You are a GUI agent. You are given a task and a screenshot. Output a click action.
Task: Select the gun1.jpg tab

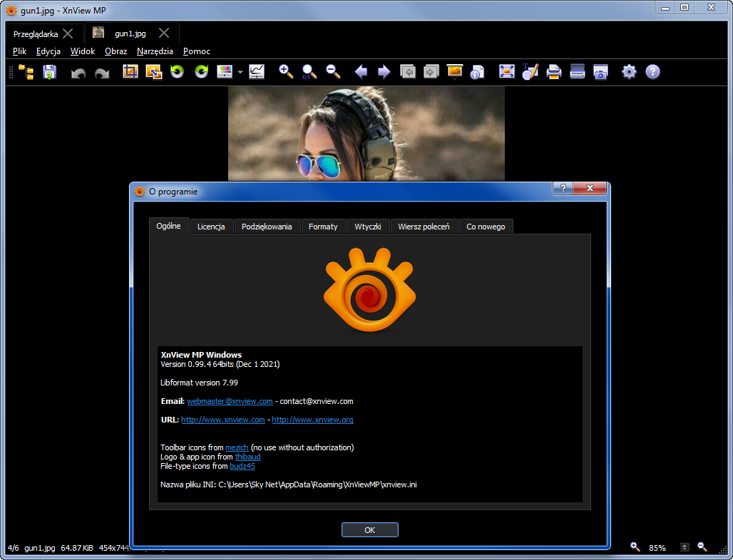(130, 33)
